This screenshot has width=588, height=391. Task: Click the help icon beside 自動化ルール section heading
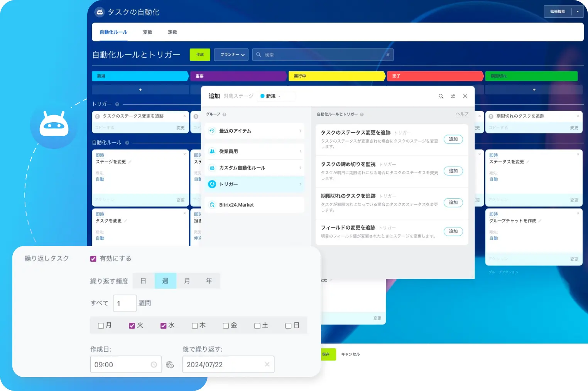[127, 143]
